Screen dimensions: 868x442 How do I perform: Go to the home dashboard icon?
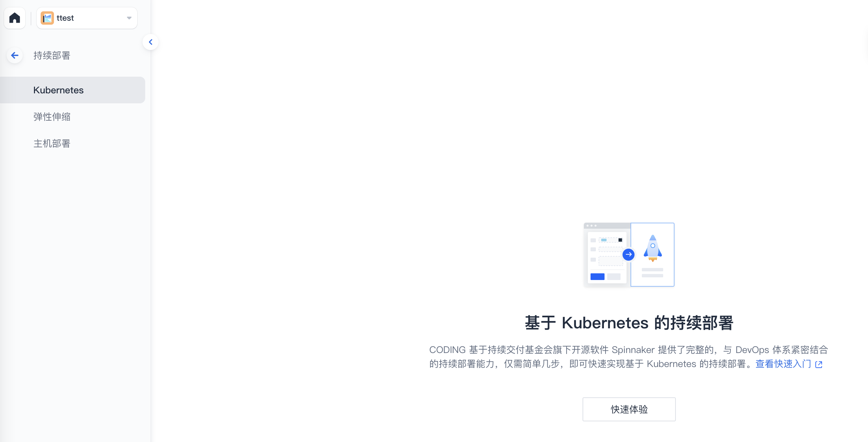pos(15,18)
